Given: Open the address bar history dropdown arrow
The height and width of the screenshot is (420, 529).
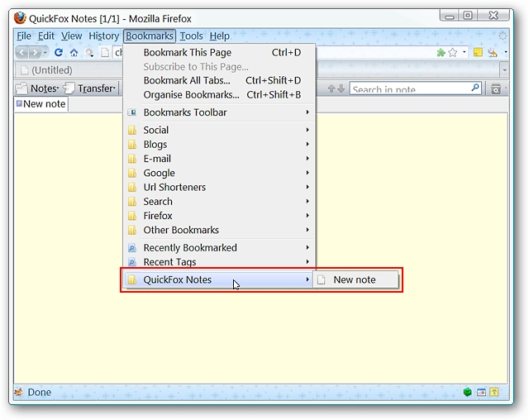Looking at the screenshot, I should pyautogui.click(x=465, y=52).
